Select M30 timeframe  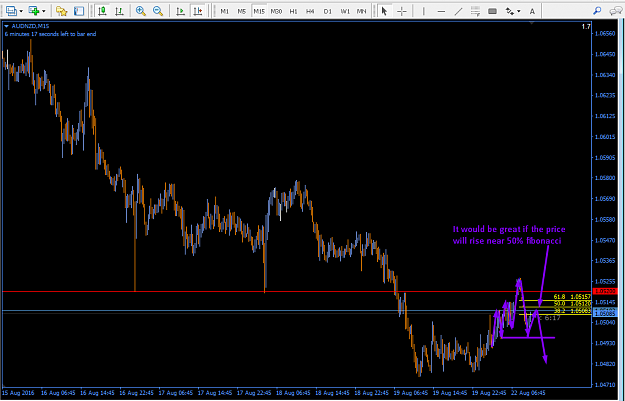point(276,12)
